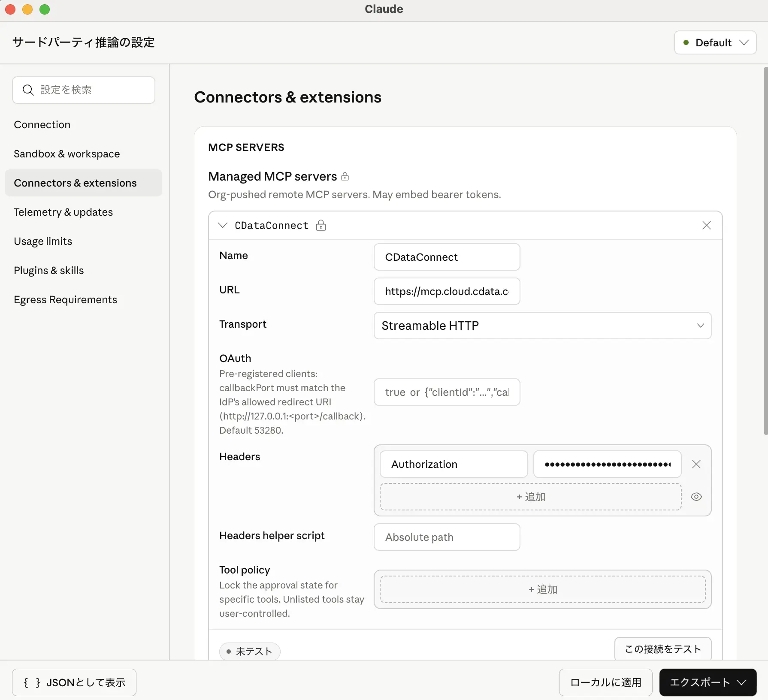Click the macOS yellow minimize window button
This screenshot has width=768, height=700.
click(x=27, y=9)
